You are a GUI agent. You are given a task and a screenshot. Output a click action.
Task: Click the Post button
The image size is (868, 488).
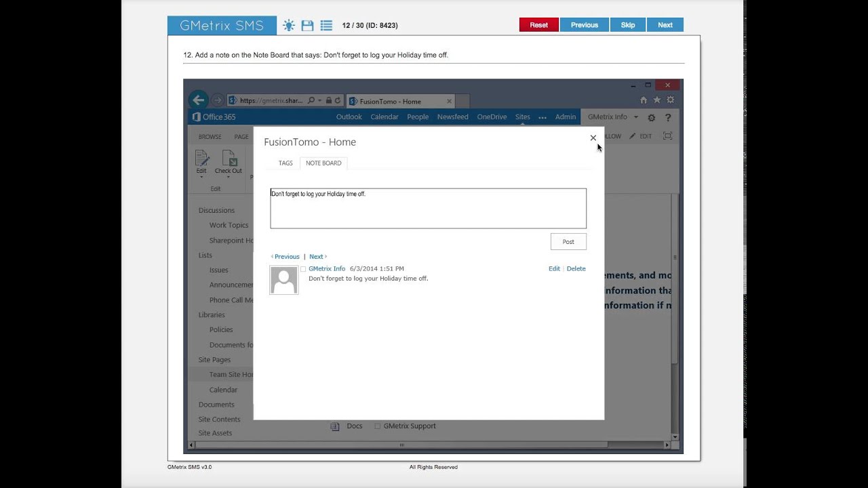[x=568, y=242]
